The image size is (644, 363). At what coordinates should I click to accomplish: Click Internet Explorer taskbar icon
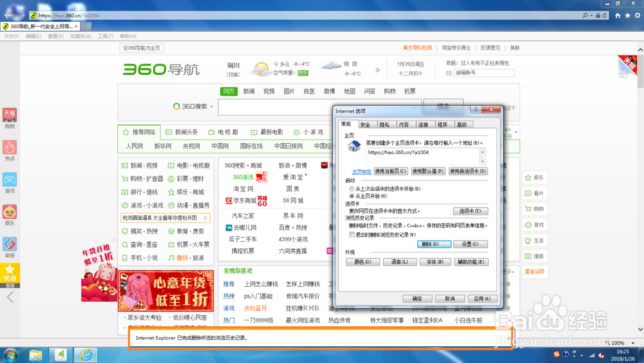pyautogui.click(x=86, y=355)
